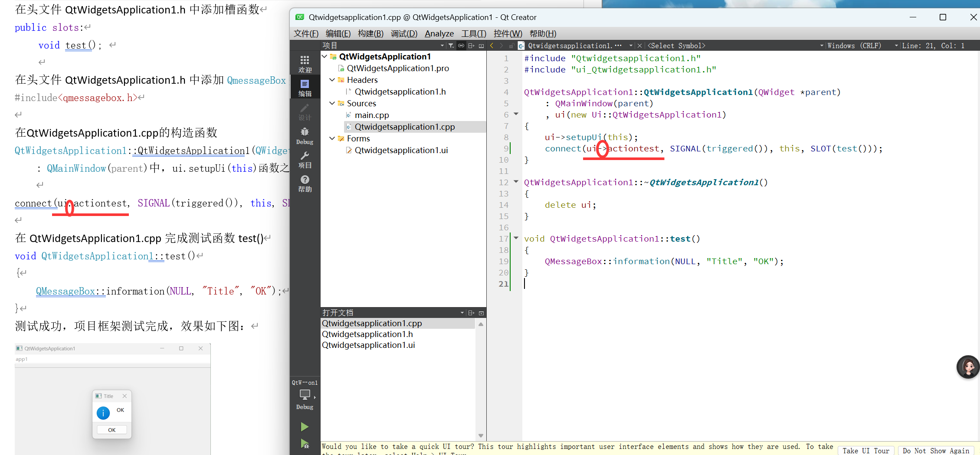This screenshot has width=980, height=455.
Task: Open the 项目 view selector dropdown
Action: [442, 46]
